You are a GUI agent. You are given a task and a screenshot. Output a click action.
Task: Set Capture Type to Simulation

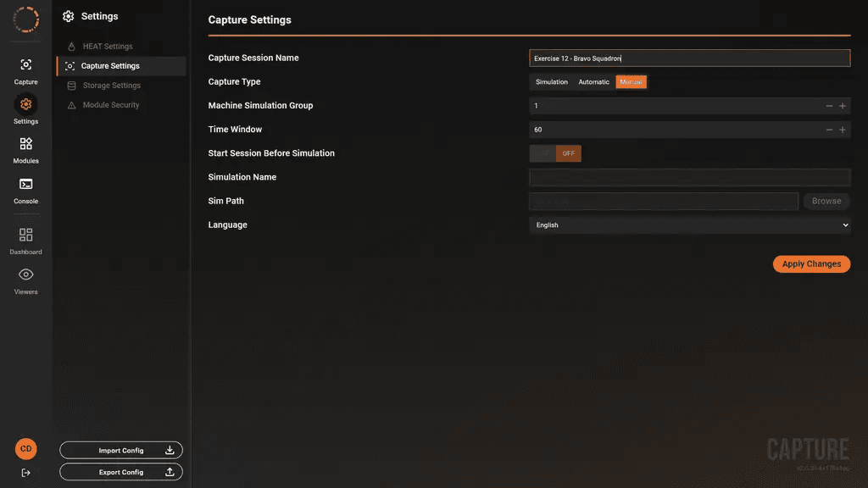pyautogui.click(x=551, y=82)
